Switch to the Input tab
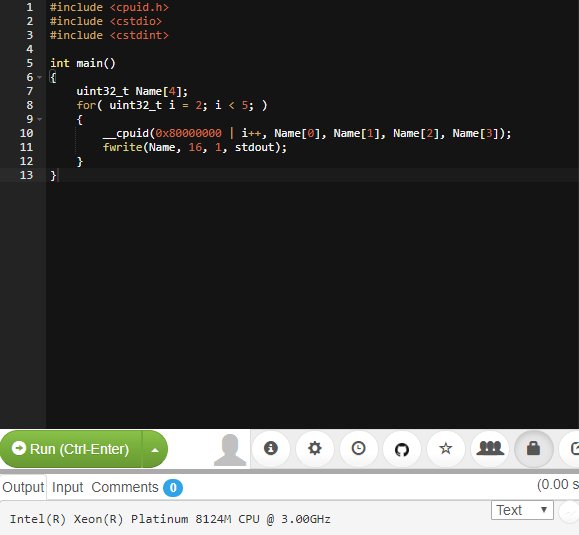Viewport: 579px width, 535px height. 68,487
